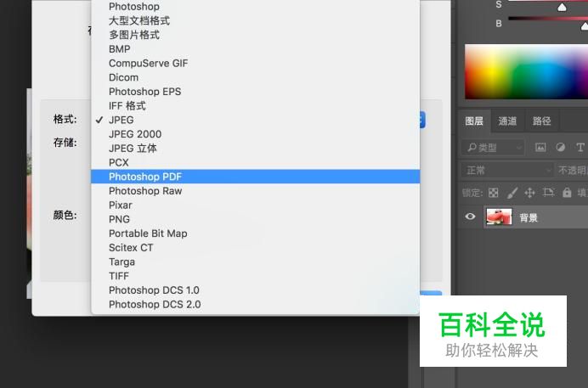Switch to 路径 panel tab
The image size is (588, 388).
pos(542,121)
